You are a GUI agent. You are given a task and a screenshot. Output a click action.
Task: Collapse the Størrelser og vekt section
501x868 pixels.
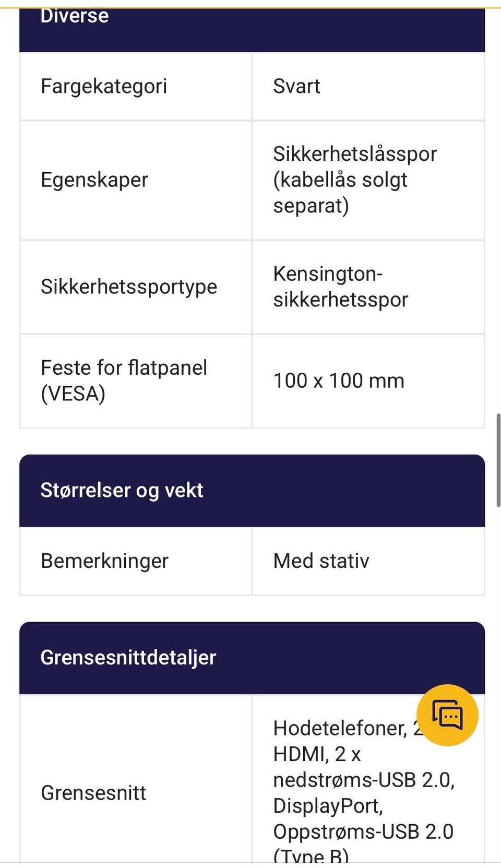(252, 490)
